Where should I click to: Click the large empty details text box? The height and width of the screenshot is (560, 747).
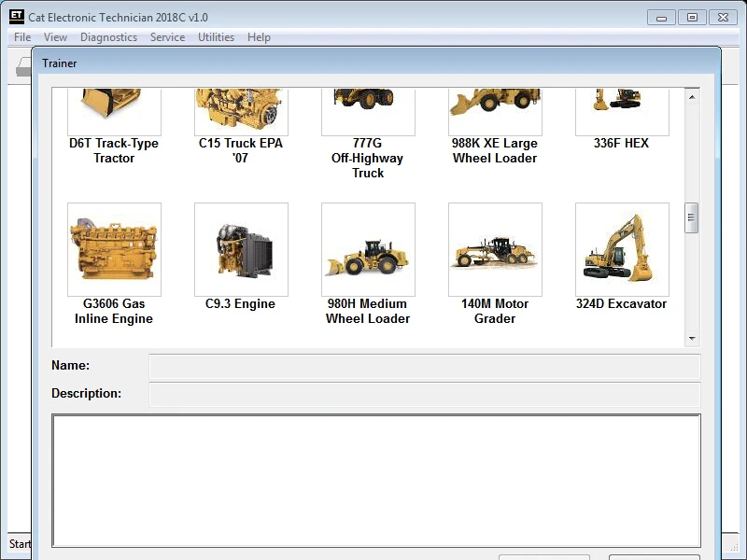376,481
